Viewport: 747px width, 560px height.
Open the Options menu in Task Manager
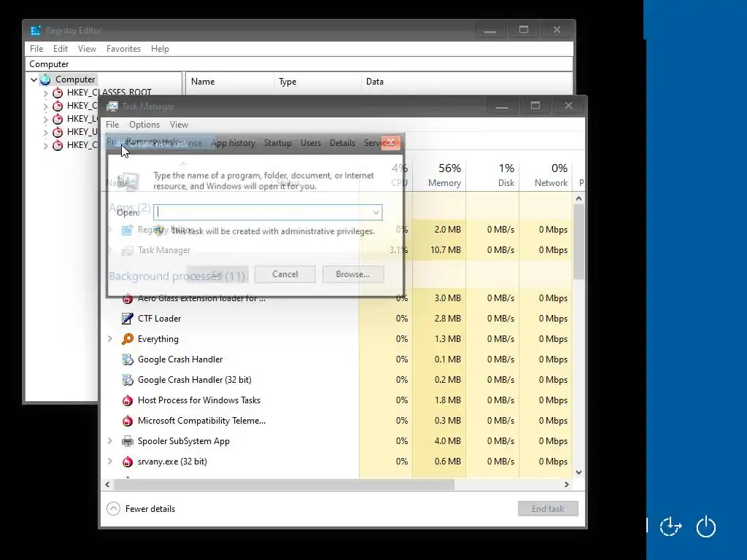pos(144,124)
